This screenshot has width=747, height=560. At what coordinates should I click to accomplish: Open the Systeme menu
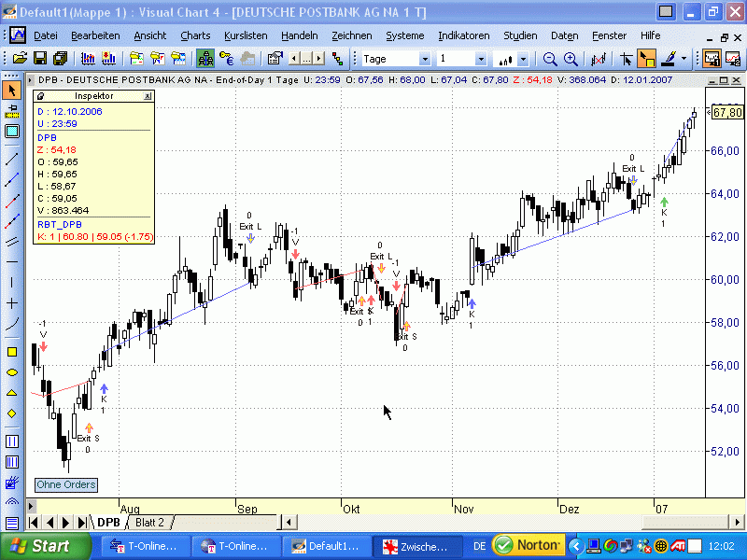click(x=405, y=35)
